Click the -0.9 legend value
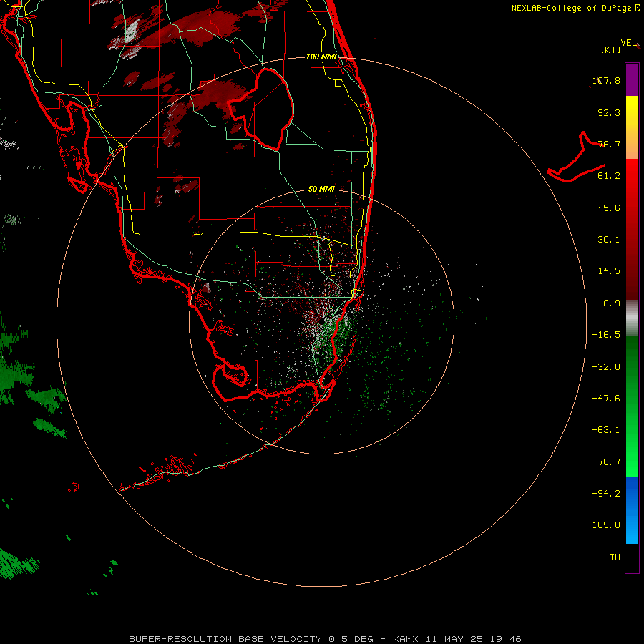The image size is (644, 644). [x=609, y=303]
